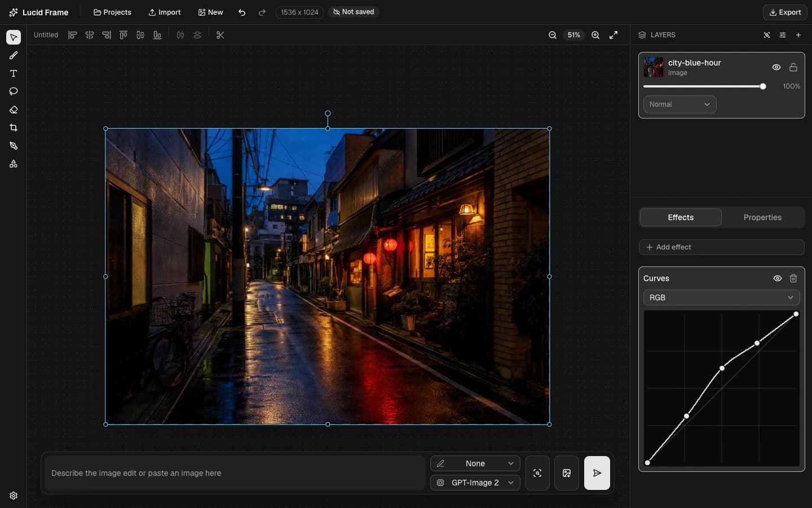Select the Brush tool
Image resolution: width=812 pixels, height=508 pixels.
point(14,55)
